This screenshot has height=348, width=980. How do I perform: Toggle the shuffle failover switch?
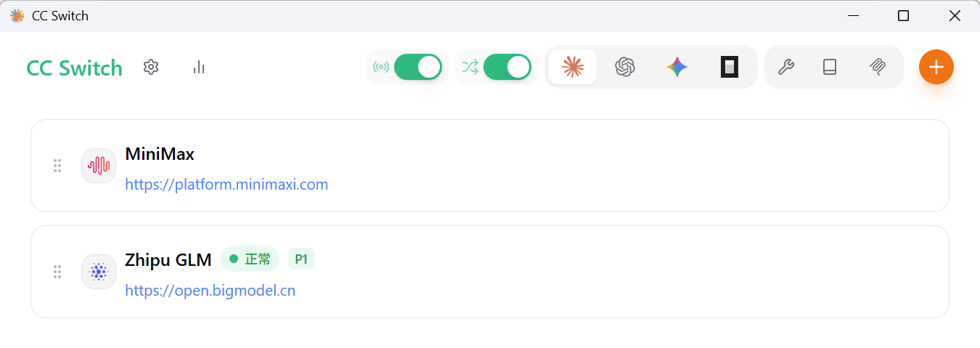point(507,67)
